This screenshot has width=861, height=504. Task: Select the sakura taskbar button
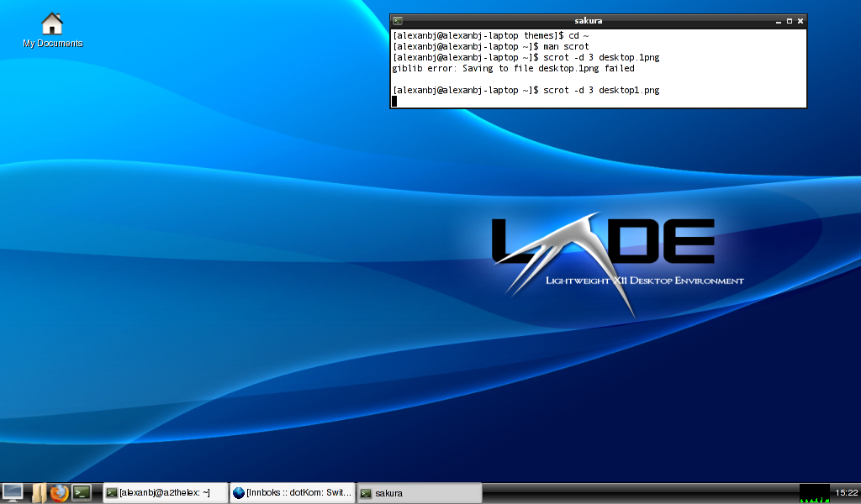pyautogui.click(x=420, y=492)
